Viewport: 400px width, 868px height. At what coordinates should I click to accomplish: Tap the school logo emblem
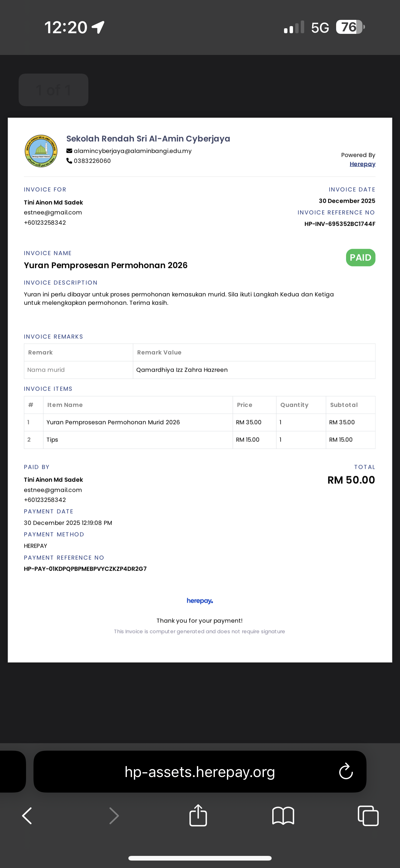point(41,151)
